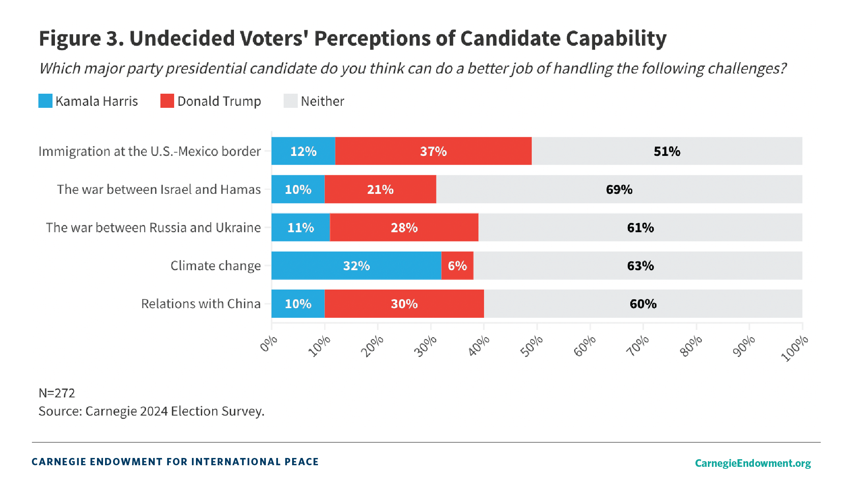Image resolution: width=842 pixels, height=504 pixels.
Task: Click the gray Neither legend swatch
Action: [290, 101]
